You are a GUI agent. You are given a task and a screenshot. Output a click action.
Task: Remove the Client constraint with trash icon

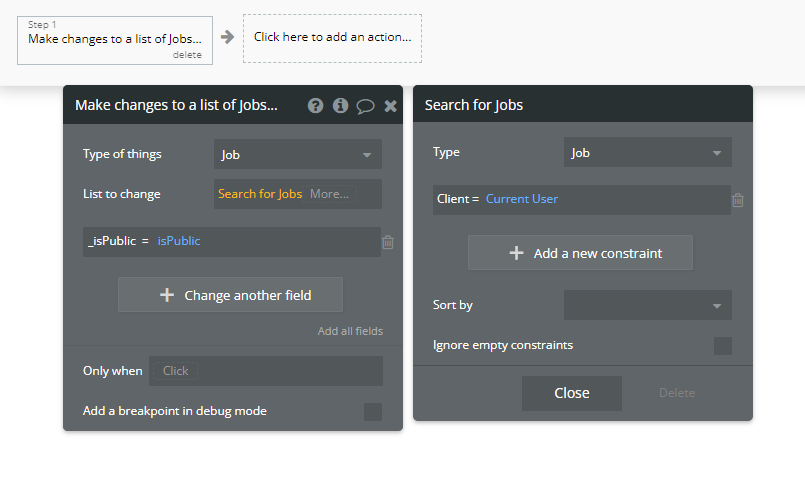click(738, 200)
